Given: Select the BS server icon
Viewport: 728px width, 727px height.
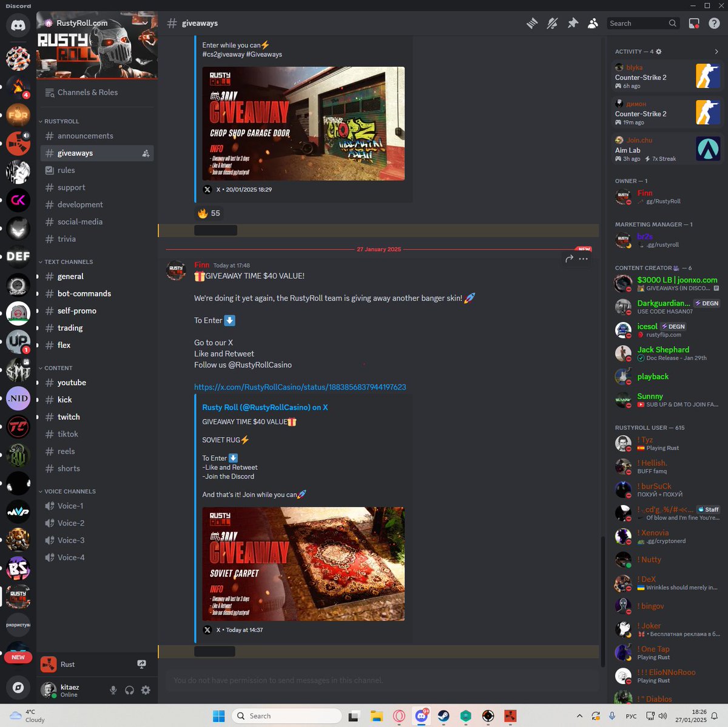Looking at the screenshot, I should (18, 568).
